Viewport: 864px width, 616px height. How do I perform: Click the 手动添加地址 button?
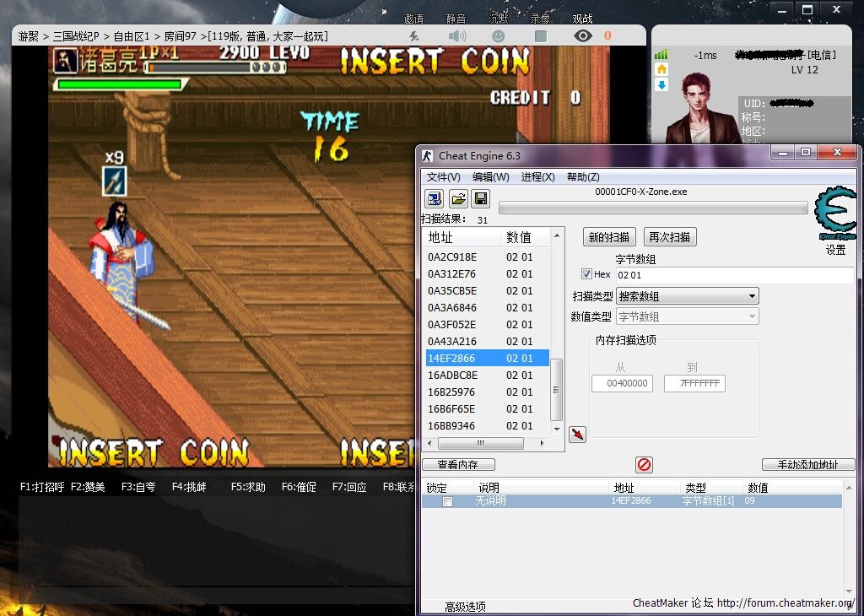(807, 465)
